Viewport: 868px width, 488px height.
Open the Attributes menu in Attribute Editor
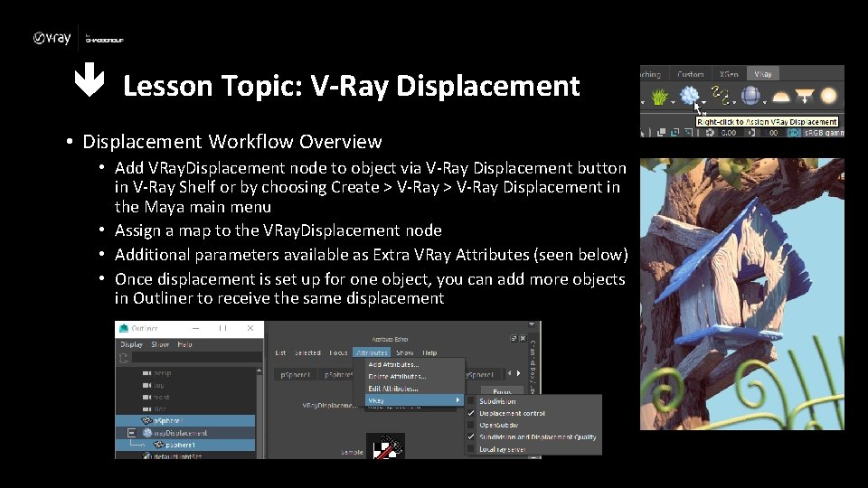[x=372, y=352]
